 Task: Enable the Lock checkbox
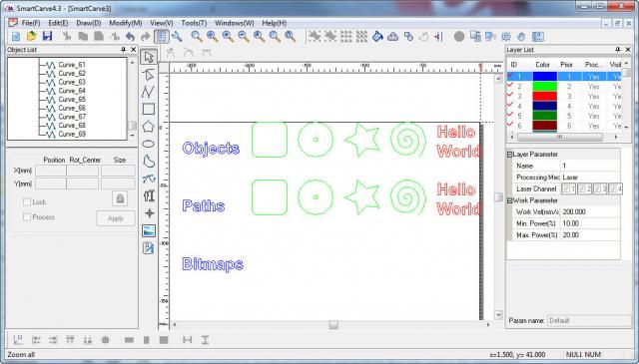point(27,202)
